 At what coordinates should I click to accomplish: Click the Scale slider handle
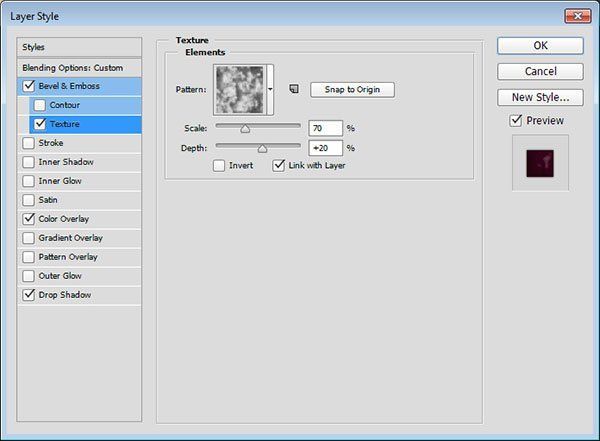245,129
